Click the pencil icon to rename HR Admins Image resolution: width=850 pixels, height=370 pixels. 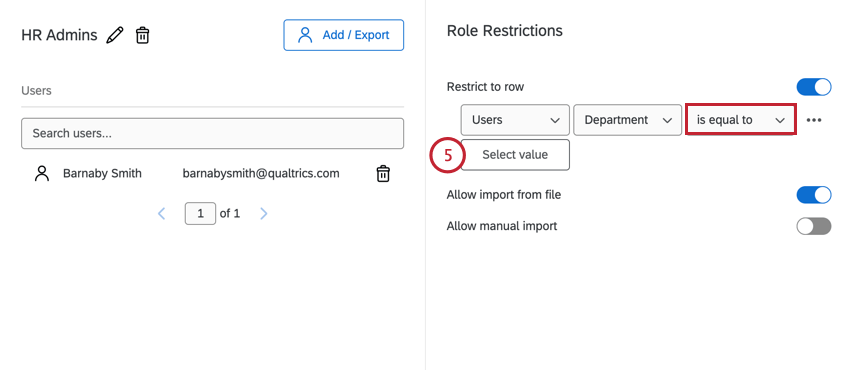tap(114, 35)
